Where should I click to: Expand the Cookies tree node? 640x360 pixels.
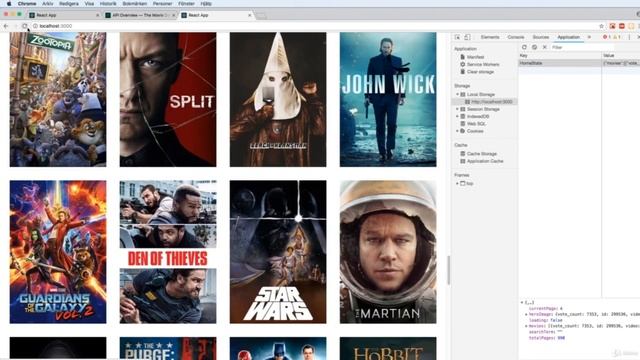457,131
